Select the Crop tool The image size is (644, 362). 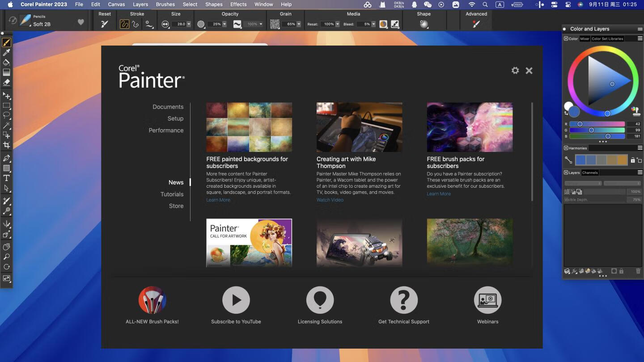[x=6, y=145]
